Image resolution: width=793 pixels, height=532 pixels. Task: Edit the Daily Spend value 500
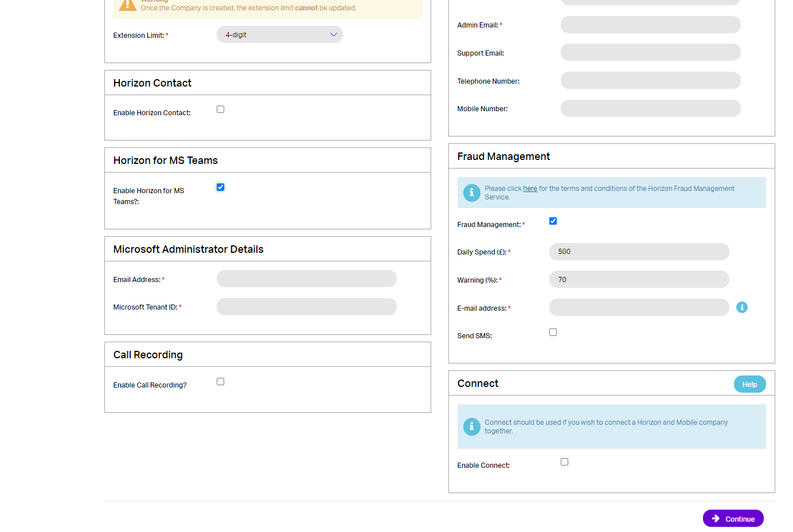click(x=639, y=252)
